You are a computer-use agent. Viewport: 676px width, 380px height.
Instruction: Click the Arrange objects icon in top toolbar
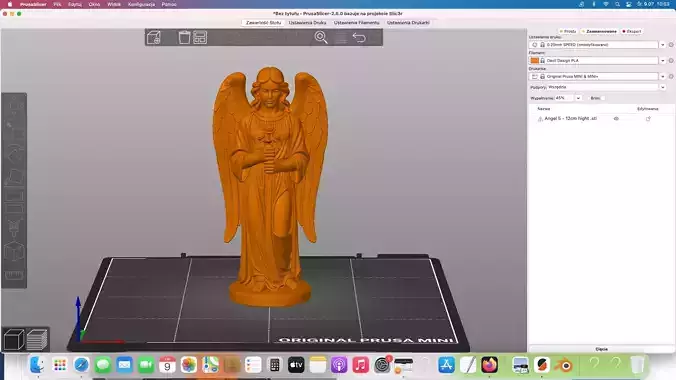[x=200, y=38]
